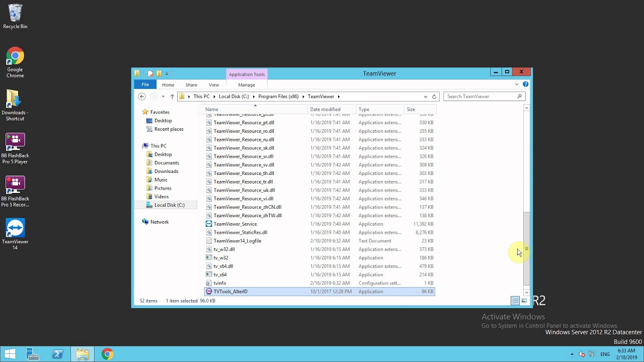Open the Recycle Bin desktop icon
The width and height of the screenshot is (644, 362).
[x=15, y=17]
